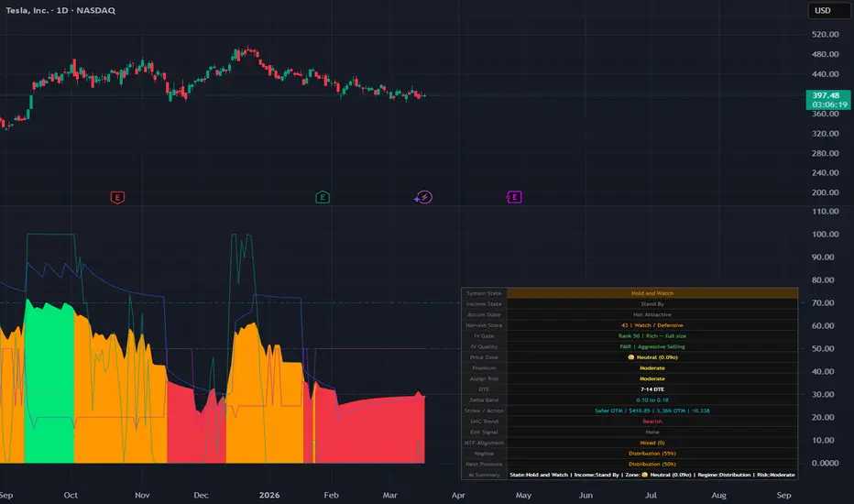Click the 520.00 price axis label
Screen dimensions: 854x504
tap(825, 34)
